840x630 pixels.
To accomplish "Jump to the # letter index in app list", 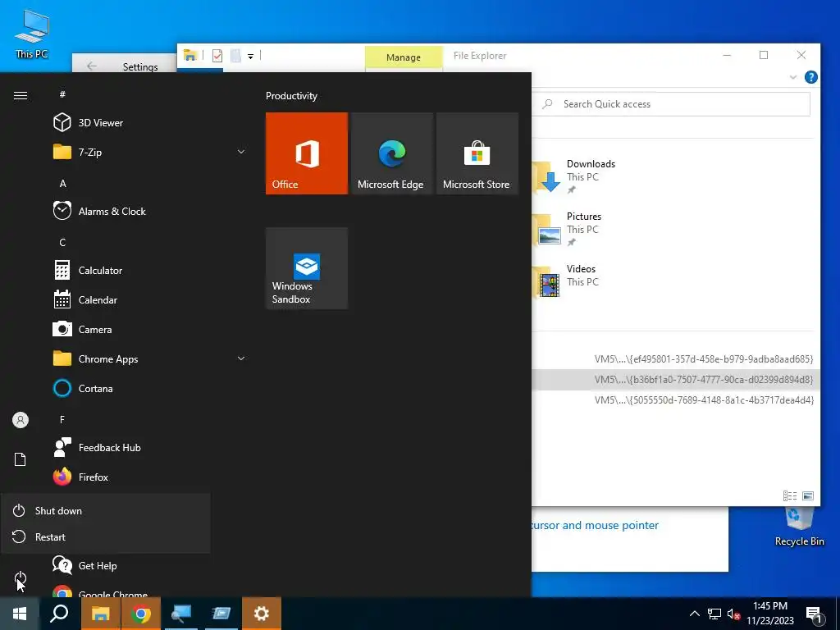I will (62, 94).
